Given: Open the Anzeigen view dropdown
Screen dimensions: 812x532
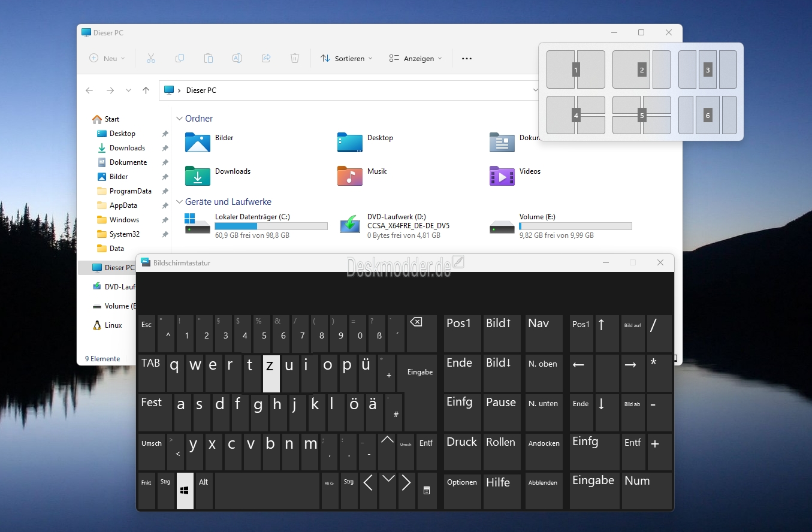Looking at the screenshot, I should 415,58.
